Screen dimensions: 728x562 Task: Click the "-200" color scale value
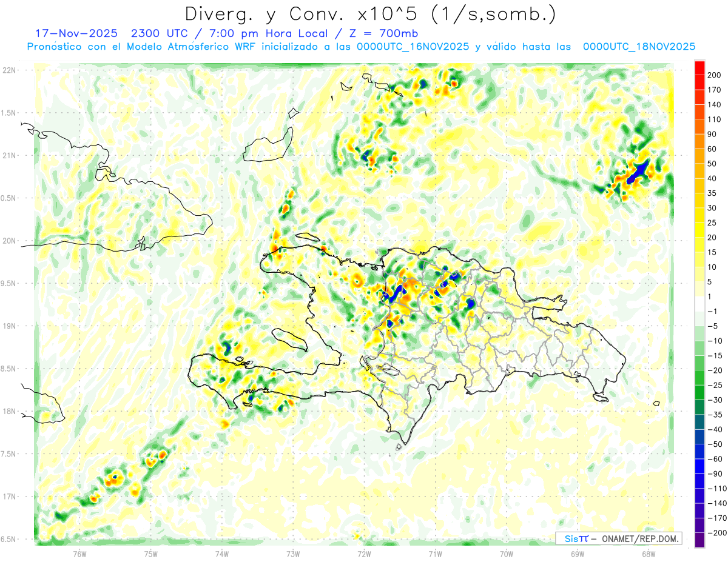[716, 534]
